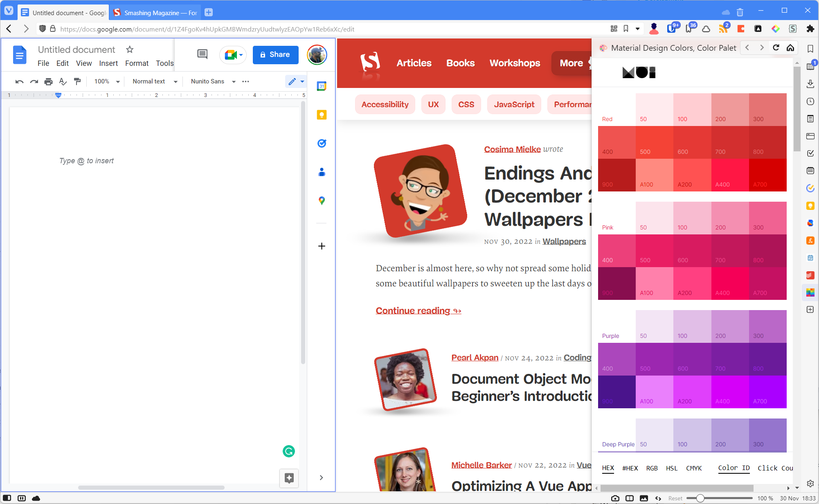The height and width of the screenshot is (504, 819).
Task: Enable Color ID display mode
Action: coord(733,468)
